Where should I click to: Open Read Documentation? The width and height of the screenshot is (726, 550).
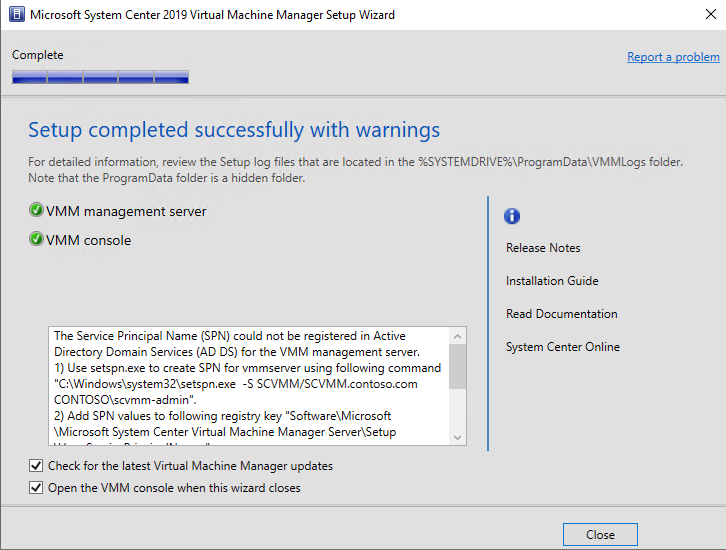tap(562, 313)
